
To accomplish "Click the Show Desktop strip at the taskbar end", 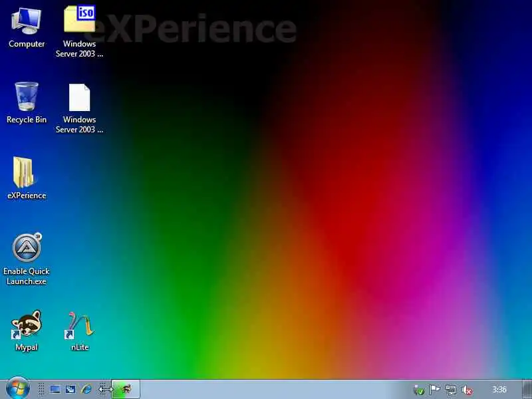I will point(527,389).
